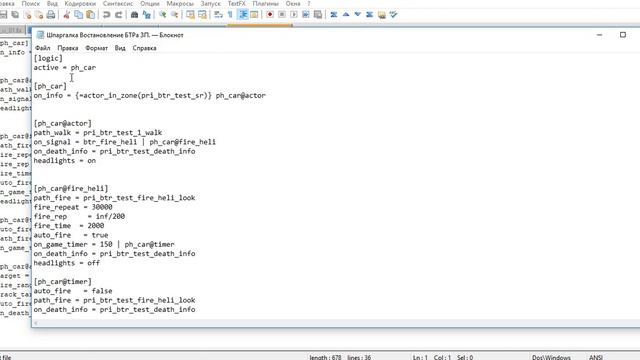The image size is (640, 360).
Task: Click the 'headlights = on' line
Action: [65, 160]
